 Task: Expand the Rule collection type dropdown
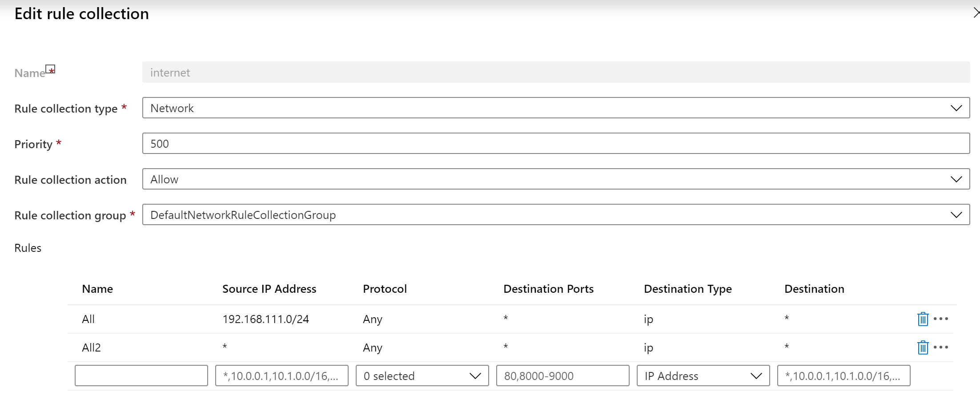click(x=556, y=108)
